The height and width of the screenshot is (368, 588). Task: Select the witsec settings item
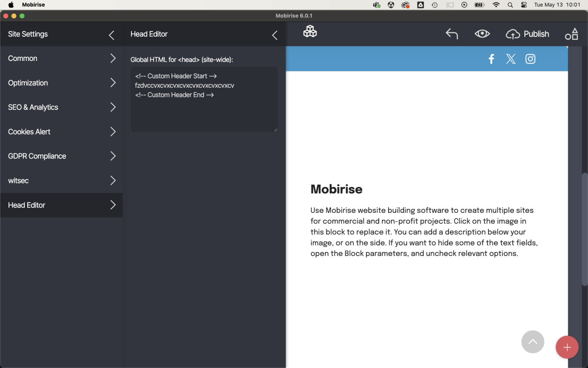coord(61,180)
